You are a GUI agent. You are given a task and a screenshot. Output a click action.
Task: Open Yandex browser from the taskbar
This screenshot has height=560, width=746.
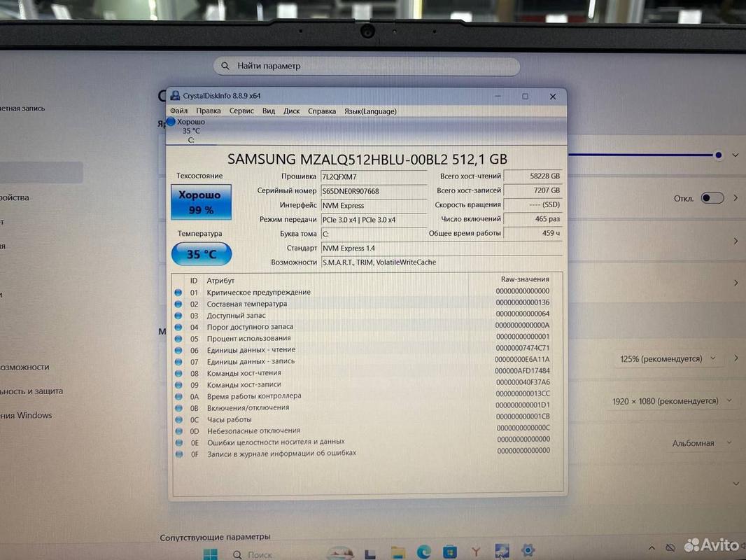[476, 552]
